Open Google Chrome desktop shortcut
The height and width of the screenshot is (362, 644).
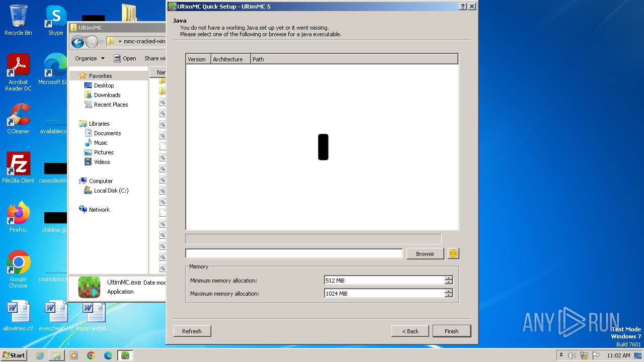click(18, 269)
